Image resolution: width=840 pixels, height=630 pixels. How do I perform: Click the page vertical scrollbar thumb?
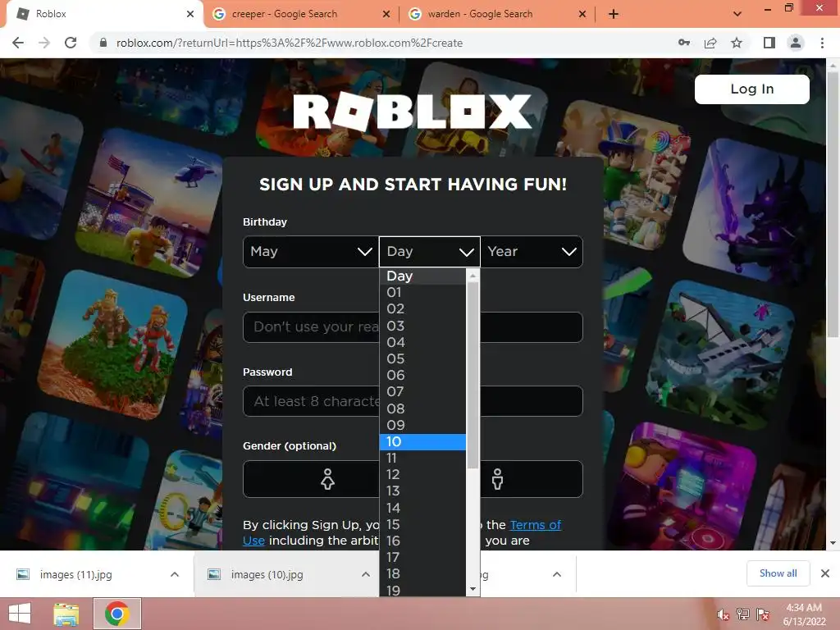[833, 203]
